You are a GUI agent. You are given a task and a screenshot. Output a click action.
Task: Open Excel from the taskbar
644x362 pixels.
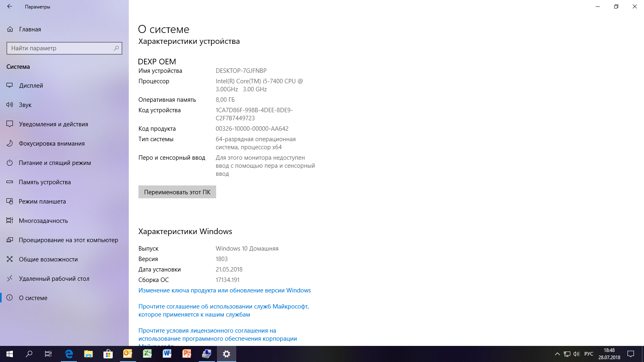[147, 354]
